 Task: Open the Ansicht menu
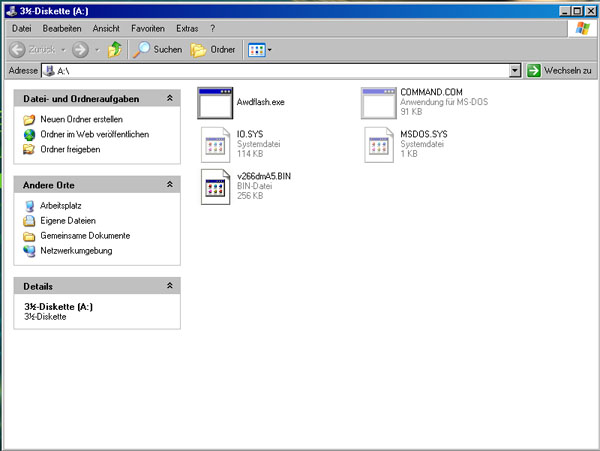[106, 29]
